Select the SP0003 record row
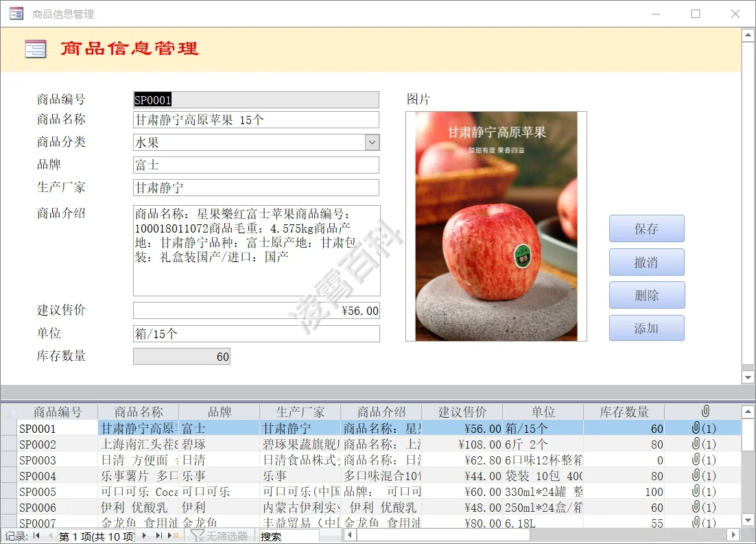Image resolution: width=756 pixels, height=544 pixels. 8,460
